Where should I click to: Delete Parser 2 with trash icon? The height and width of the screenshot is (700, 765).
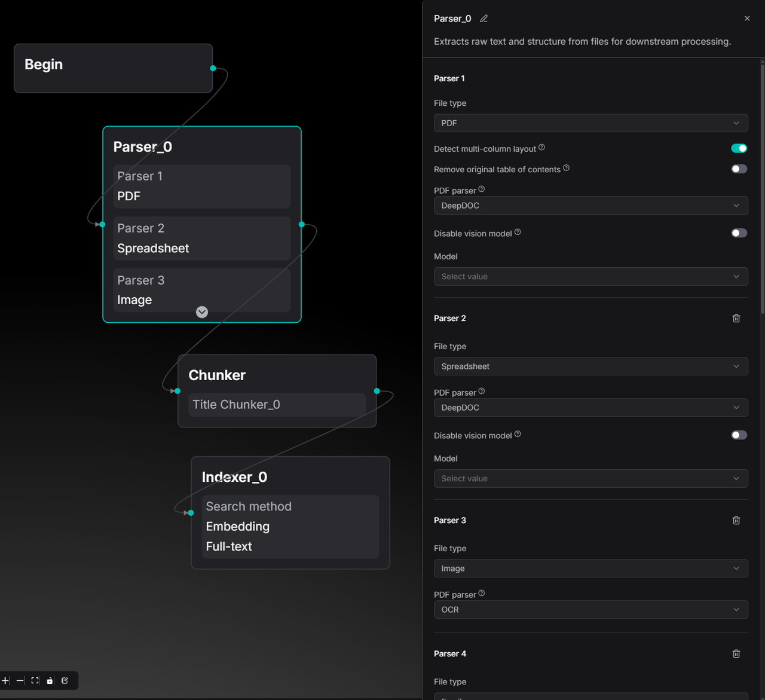[736, 318]
